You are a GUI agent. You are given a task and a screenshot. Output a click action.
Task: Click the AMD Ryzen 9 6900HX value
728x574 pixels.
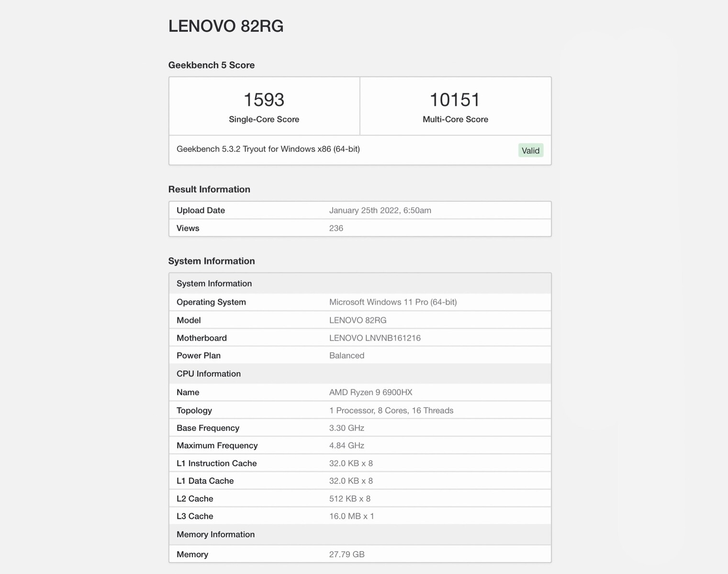(x=370, y=393)
